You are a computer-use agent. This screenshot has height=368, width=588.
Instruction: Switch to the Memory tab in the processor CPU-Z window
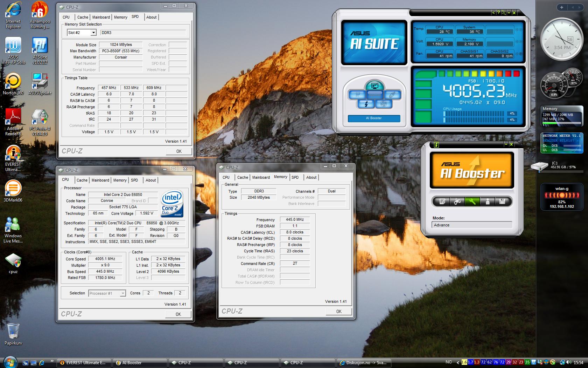point(120,180)
